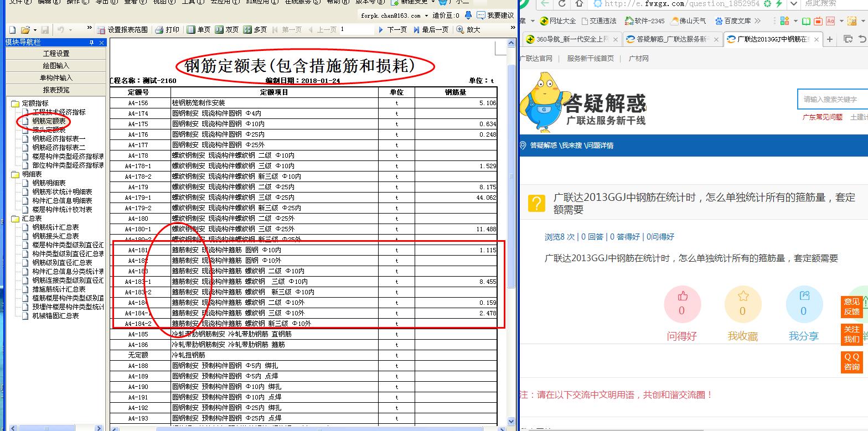
Task: Click the 打印 print button
Action: [167, 30]
